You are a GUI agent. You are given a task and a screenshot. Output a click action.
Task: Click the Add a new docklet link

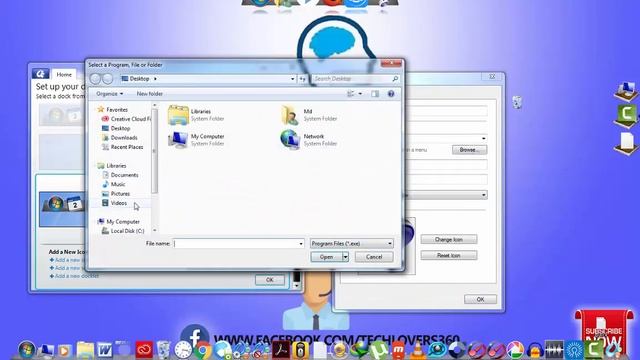(74, 276)
